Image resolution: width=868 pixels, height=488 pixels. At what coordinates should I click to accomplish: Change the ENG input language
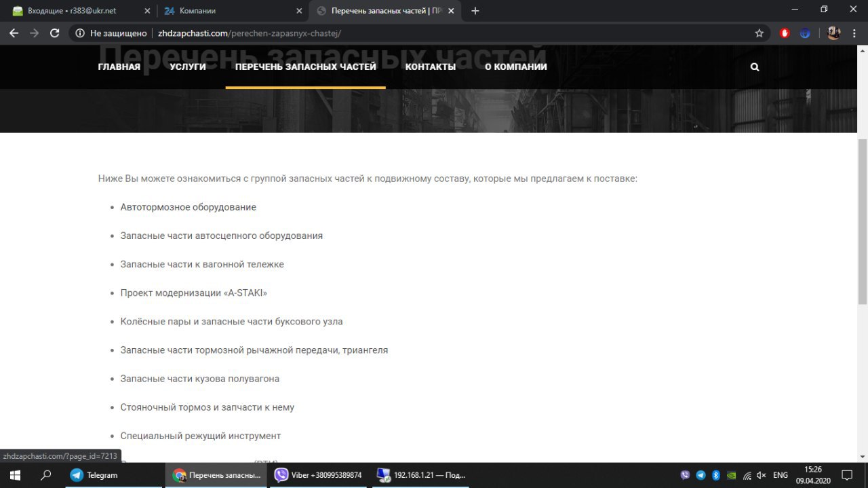click(x=781, y=475)
